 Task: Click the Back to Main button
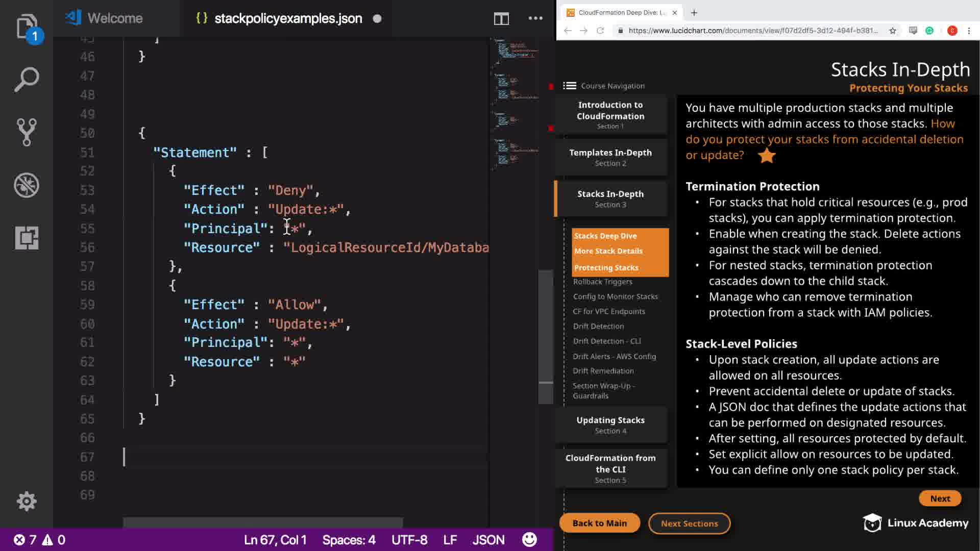point(599,523)
